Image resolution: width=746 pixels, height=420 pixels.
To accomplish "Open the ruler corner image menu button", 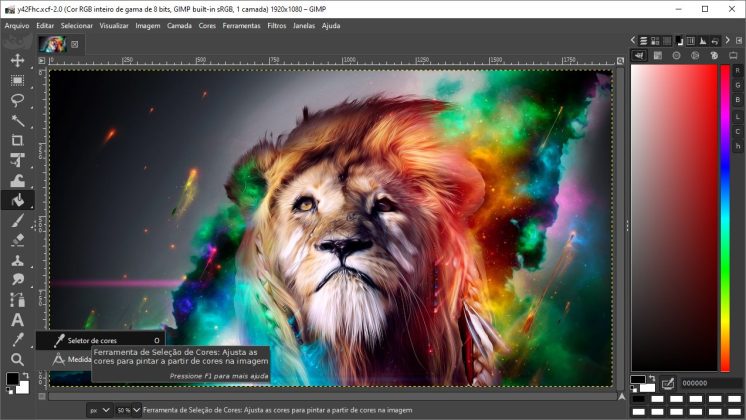I will pos(42,60).
